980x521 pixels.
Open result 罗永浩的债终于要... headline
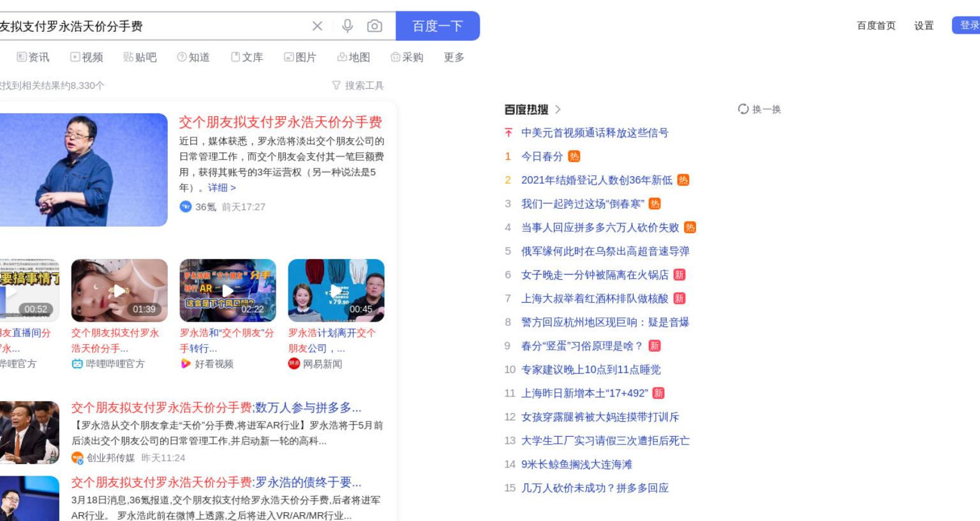[x=216, y=482]
